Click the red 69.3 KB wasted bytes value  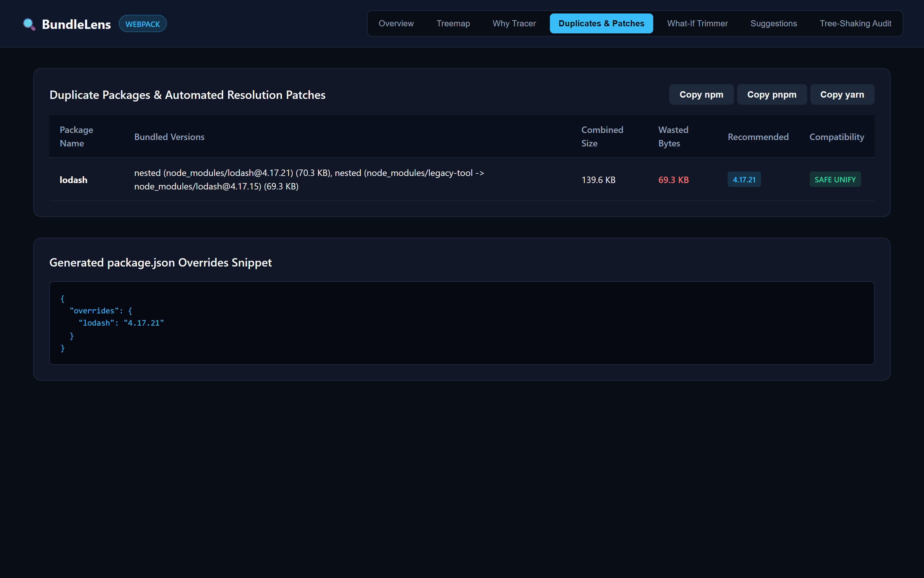[673, 180]
